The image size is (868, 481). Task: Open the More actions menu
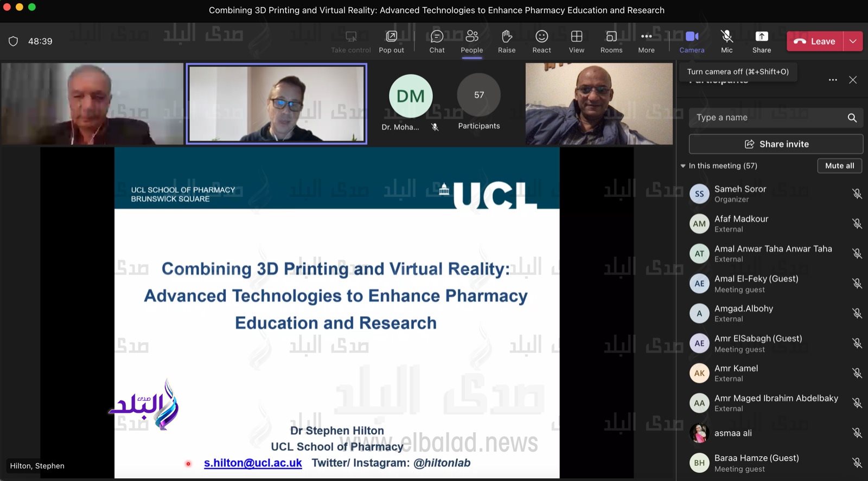[646, 41]
